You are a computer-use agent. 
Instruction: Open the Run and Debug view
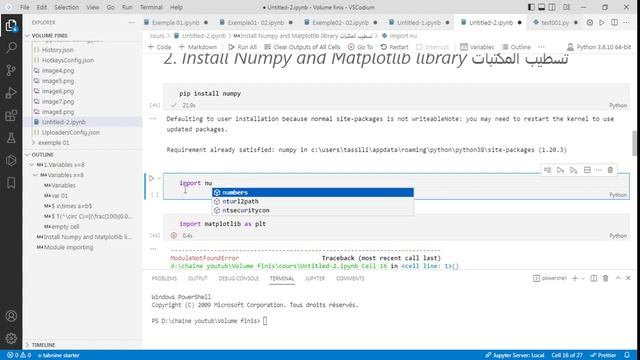click(11, 93)
